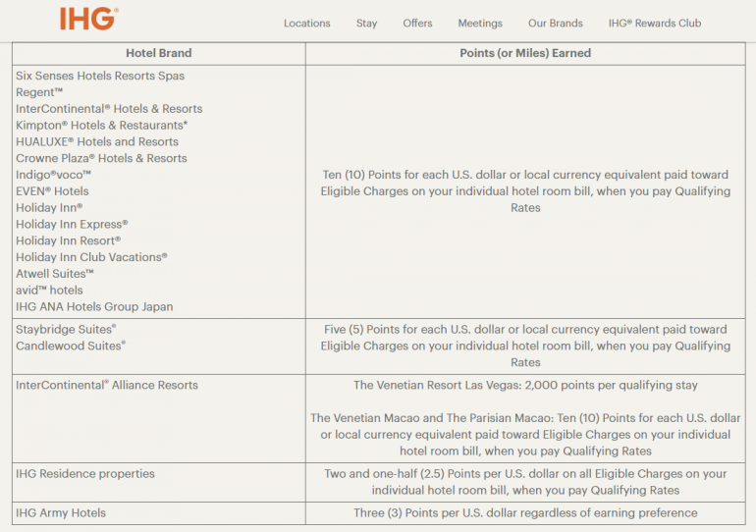Click the EVEN Hotels brand entry
Screen dimensions: 756x532
tap(52, 191)
